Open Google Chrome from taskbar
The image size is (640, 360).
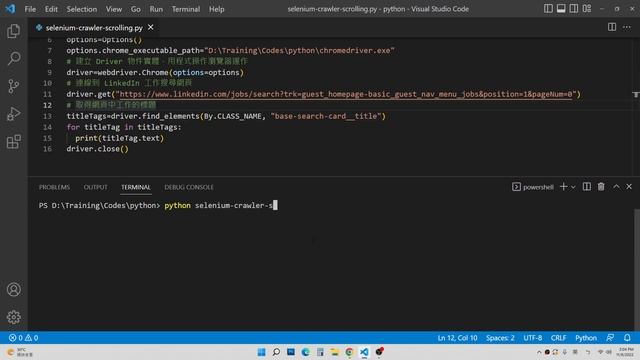[x=349, y=352]
